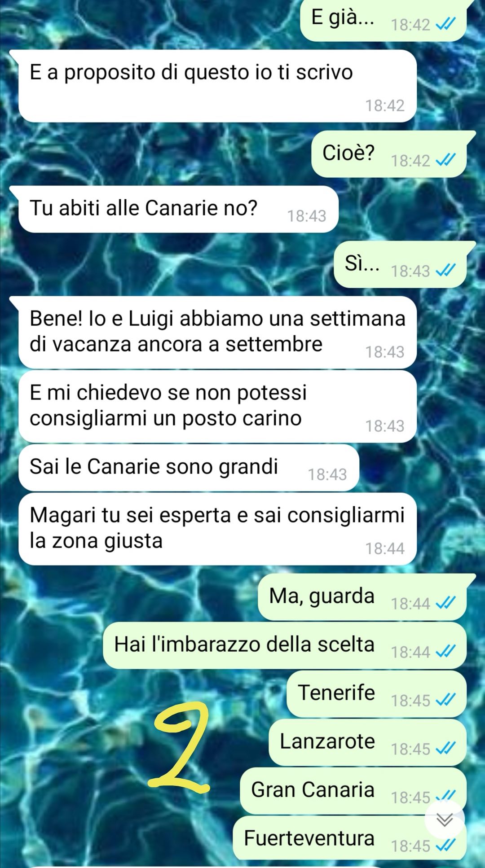Tap read ticks on 'Cioè?' message
This screenshot has height=868, width=485.
(x=446, y=160)
